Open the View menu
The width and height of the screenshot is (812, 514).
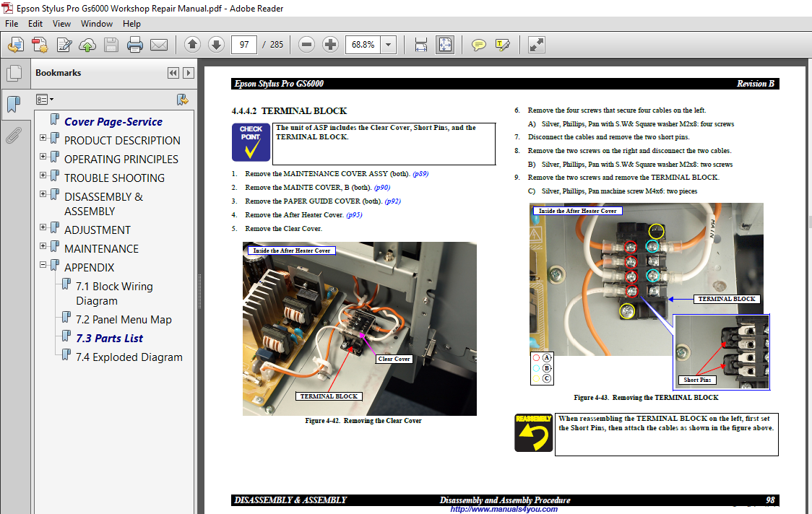point(61,24)
